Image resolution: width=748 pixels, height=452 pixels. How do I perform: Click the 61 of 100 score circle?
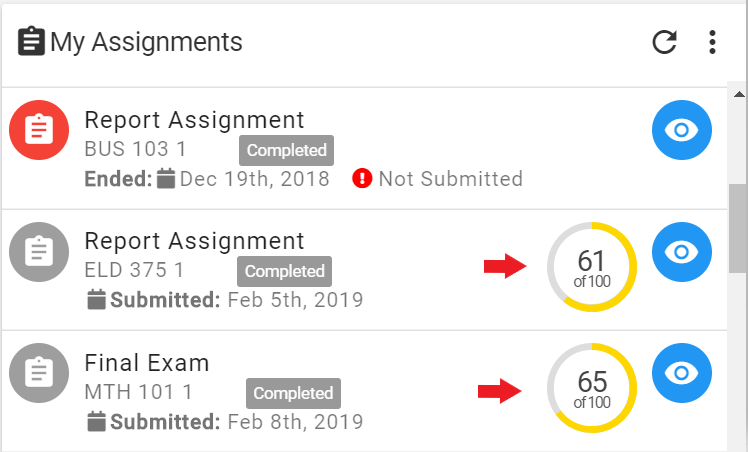(592, 267)
